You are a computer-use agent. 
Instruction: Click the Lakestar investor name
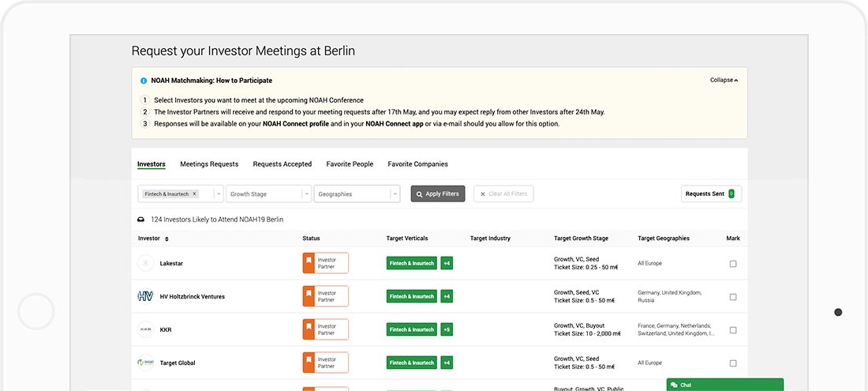(171, 264)
